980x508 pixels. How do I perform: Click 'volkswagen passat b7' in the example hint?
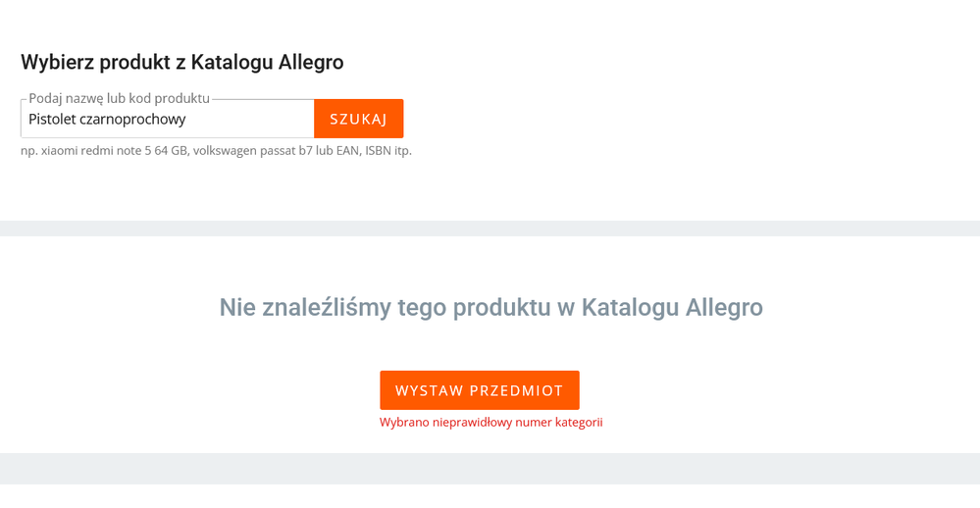click(x=260, y=151)
